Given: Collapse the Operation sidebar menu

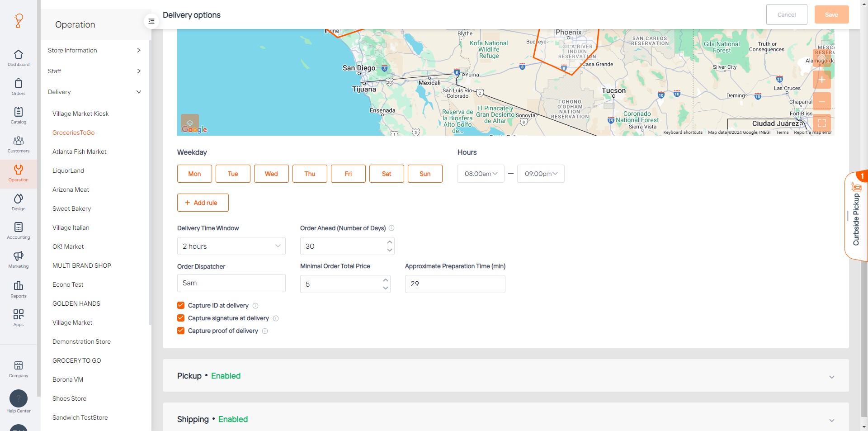Looking at the screenshot, I should click(x=151, y=21).
